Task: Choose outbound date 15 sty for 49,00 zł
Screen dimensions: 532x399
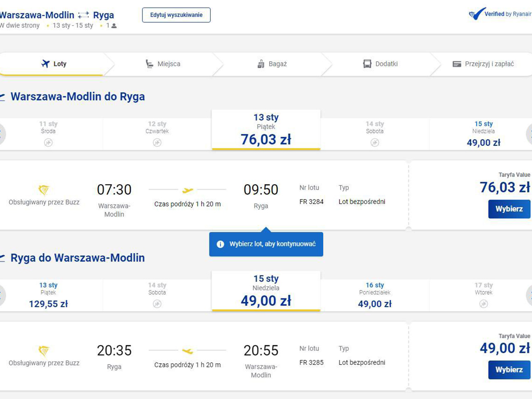Action: click(483, 134)
